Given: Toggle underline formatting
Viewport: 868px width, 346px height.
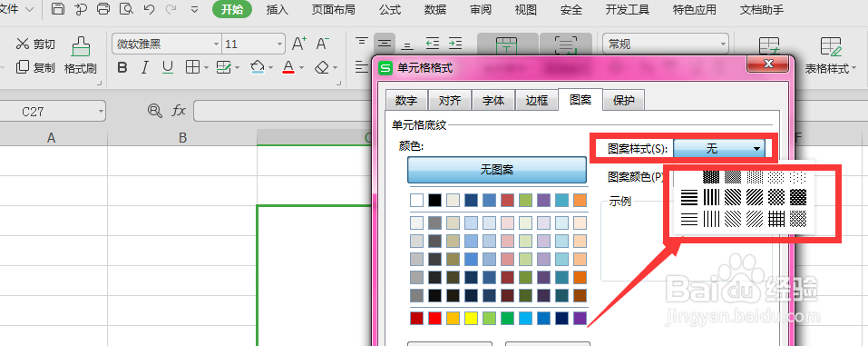Looking at the screenshot, I should 168,67.
